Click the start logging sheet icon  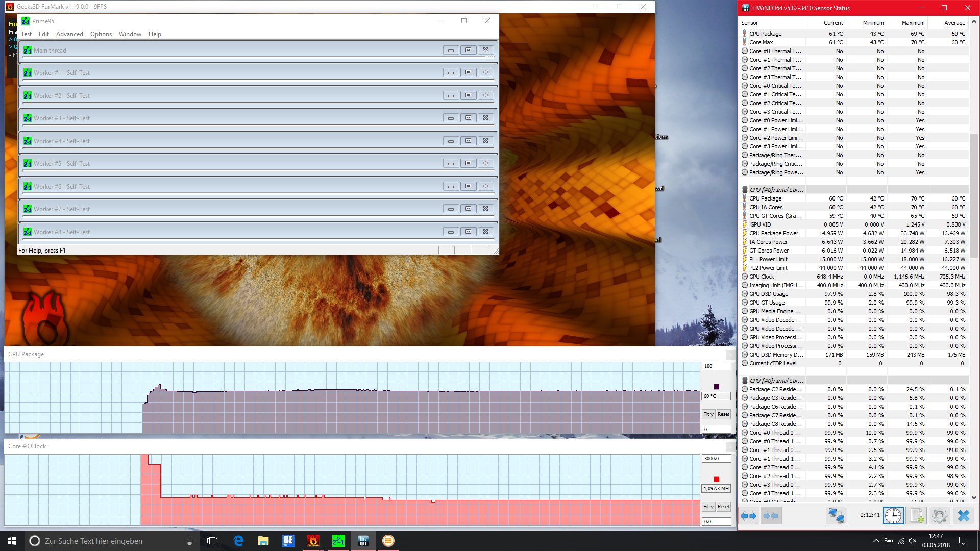pyautogui.click(x=917, y=516)
